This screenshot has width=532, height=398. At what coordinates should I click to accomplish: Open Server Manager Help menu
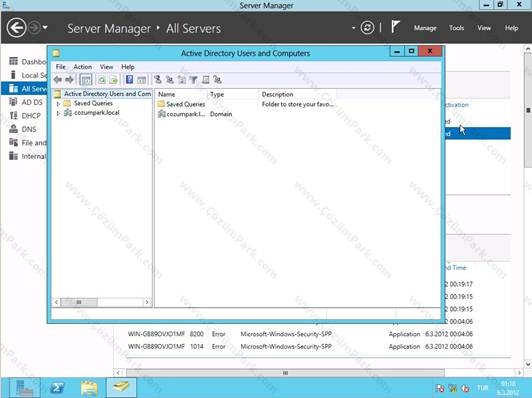511,28
